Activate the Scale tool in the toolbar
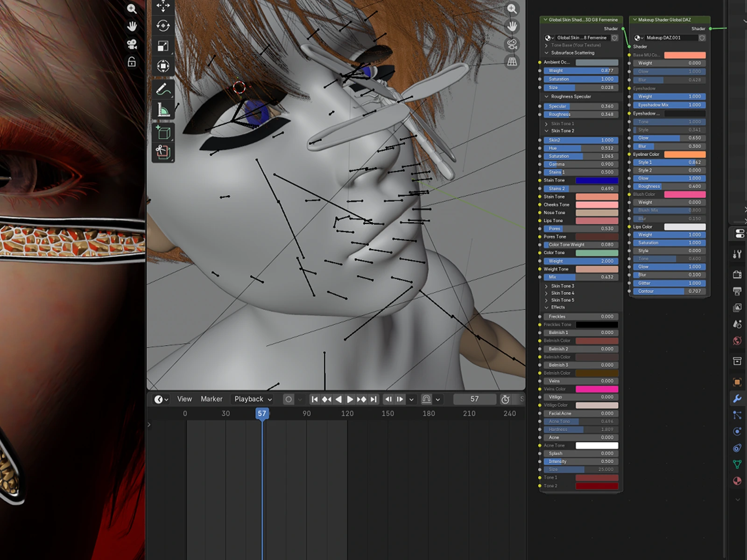This screenshot has height=560, width=747. click(162, 46)
